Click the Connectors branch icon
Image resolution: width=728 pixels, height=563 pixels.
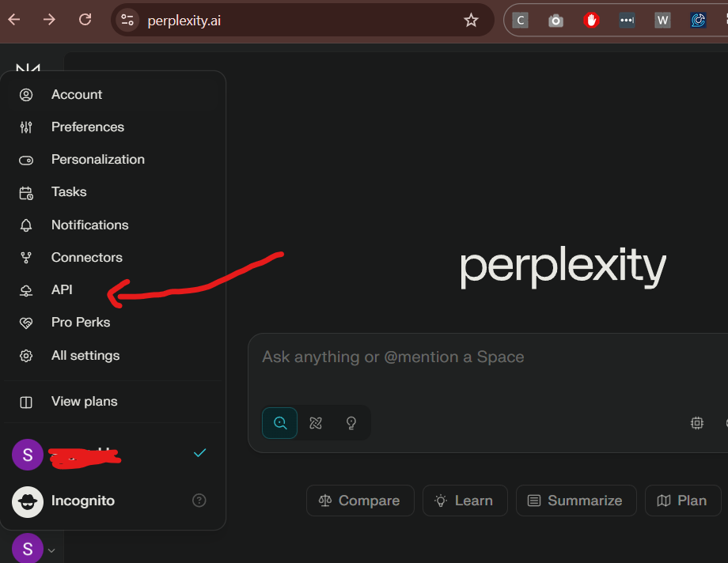tap(26, 258)
